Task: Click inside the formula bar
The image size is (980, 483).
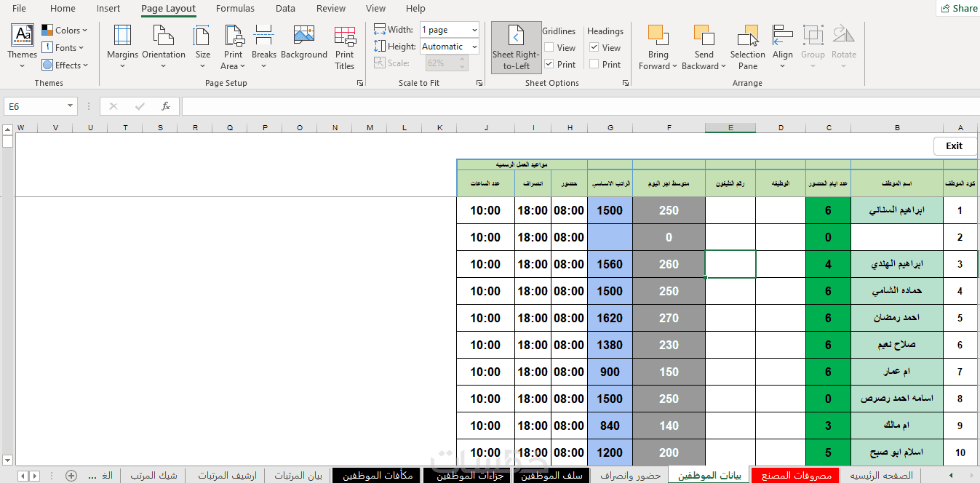Action: point(579,106)
